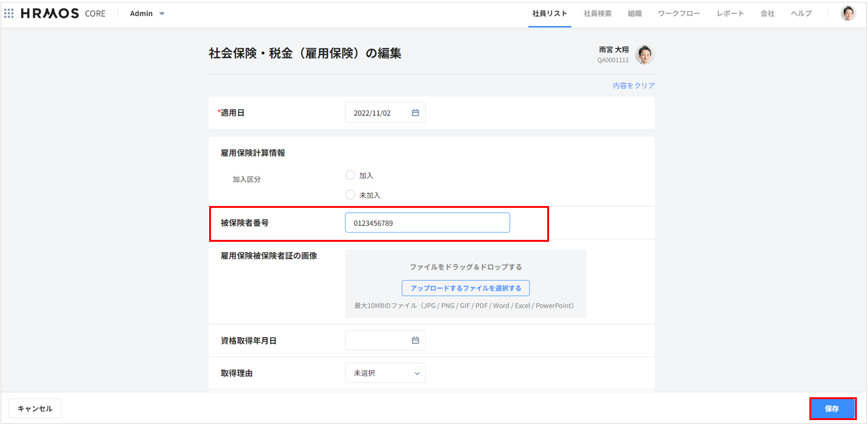Image resolution: width=868 pixels, height=425 pixels.
Task: Select the 未加入 radio button
Action: pyautogui.click(x=350, y=195)
